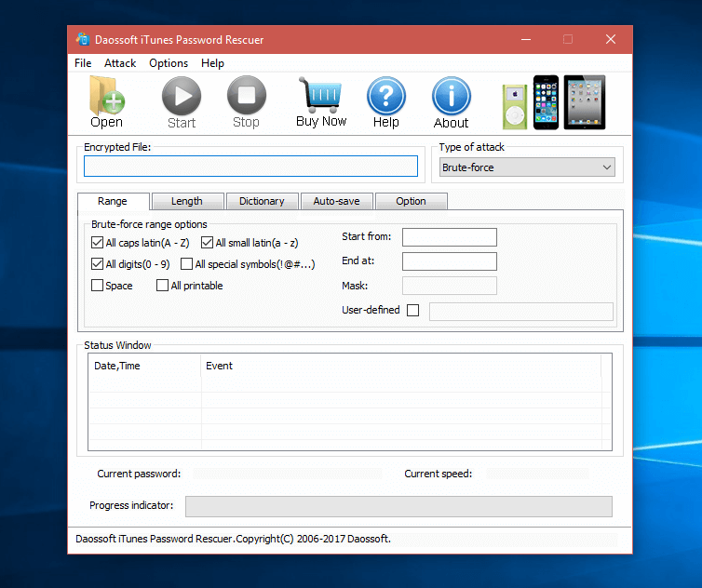Uncheck All digits(0 - 9)
Viewport: 702px width, 588px height.
pos(97,264)
